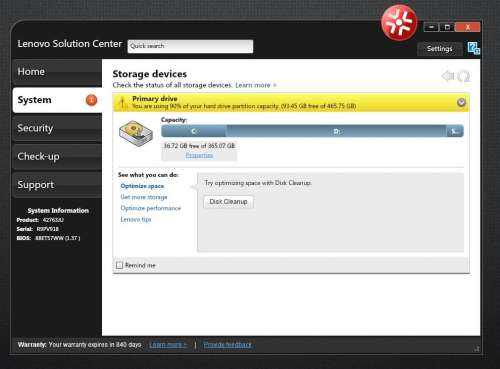Click the warning icon on Primary drive banner

(x=122, y=102)
